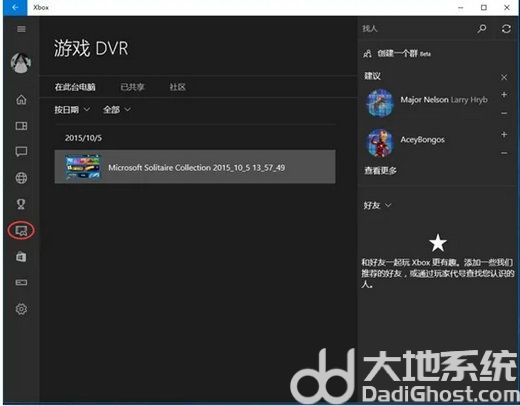Viewport: 520px width, 406px height.
Task: Open Major Nelson's avatar
Action: [380, 103]
